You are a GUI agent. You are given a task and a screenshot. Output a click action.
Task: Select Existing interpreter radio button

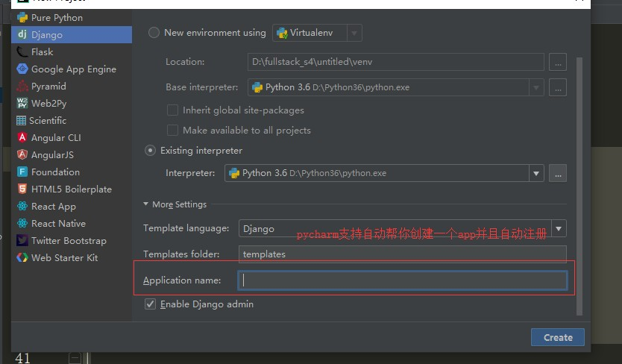tap(150, 151)
